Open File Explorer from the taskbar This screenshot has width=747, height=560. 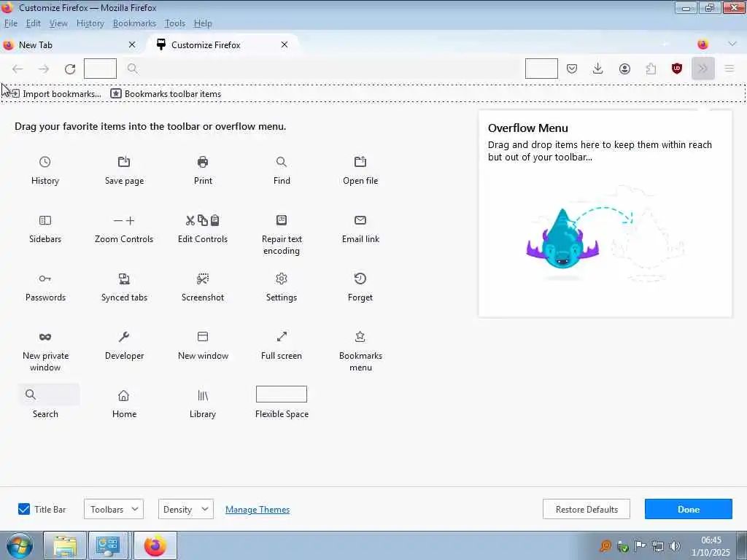click(x=65, y=545)
